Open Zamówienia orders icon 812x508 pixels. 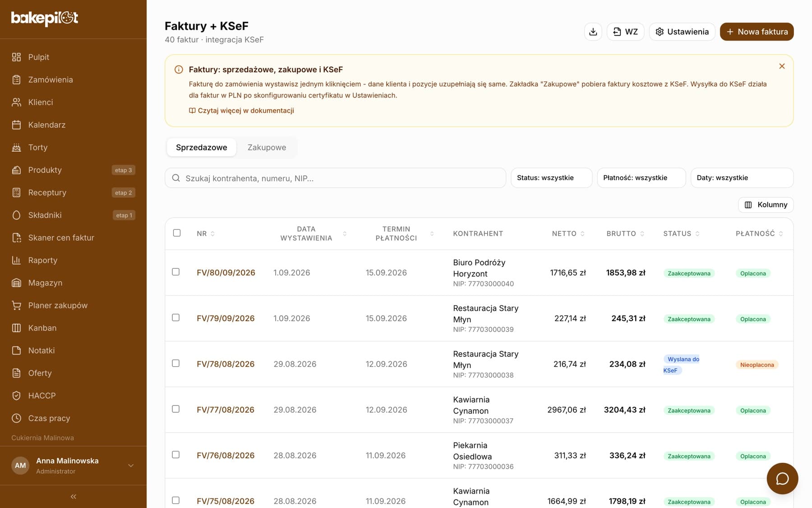pyautogui.click(x=17, y=79)
